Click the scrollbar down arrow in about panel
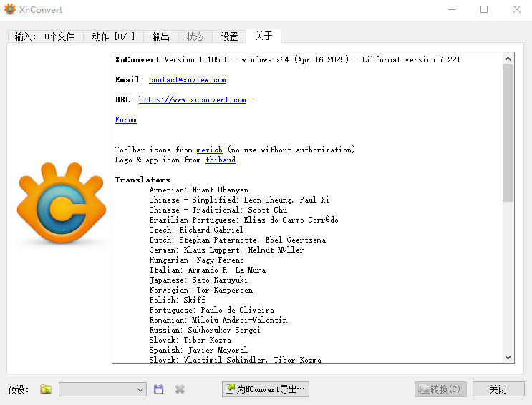532x405 pixels. [x=508, y=358]
